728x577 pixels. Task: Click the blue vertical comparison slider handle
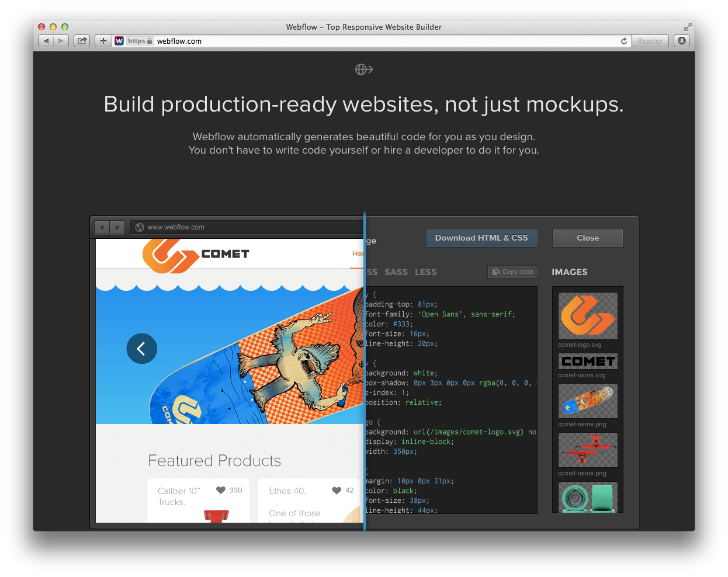point(365,371)
